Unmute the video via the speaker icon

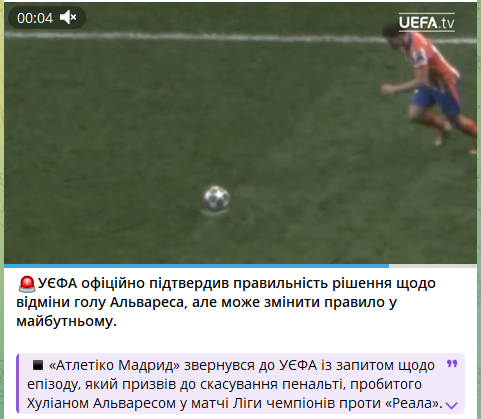68,18
